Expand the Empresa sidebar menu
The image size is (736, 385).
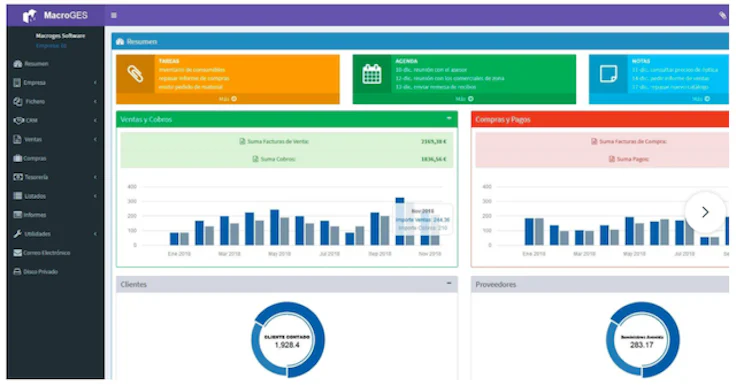55,83
